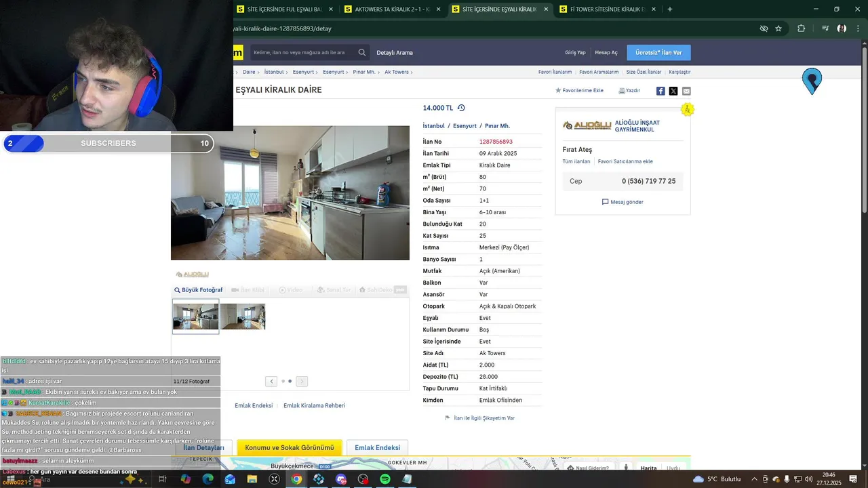The image size is (868, 488).
Task: Bookmark this page with the star icon
Action: [x=778, y=28]
